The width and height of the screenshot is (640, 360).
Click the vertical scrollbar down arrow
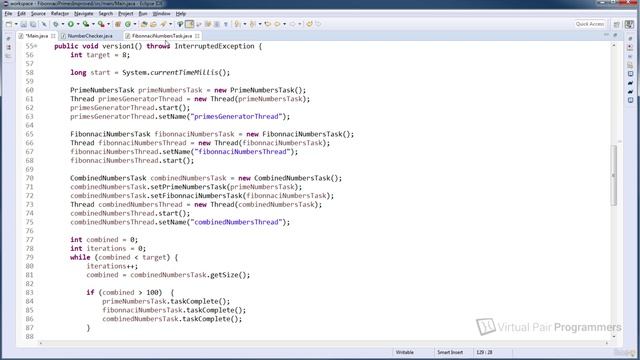(613, 337)
